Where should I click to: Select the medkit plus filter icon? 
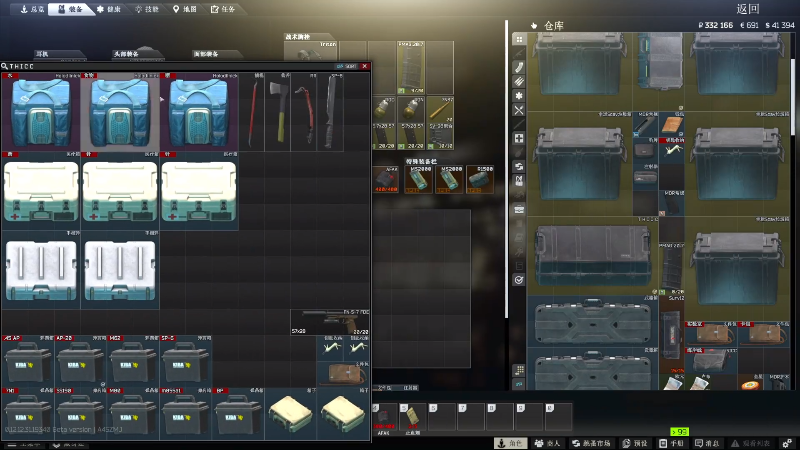tap(519, 138)
